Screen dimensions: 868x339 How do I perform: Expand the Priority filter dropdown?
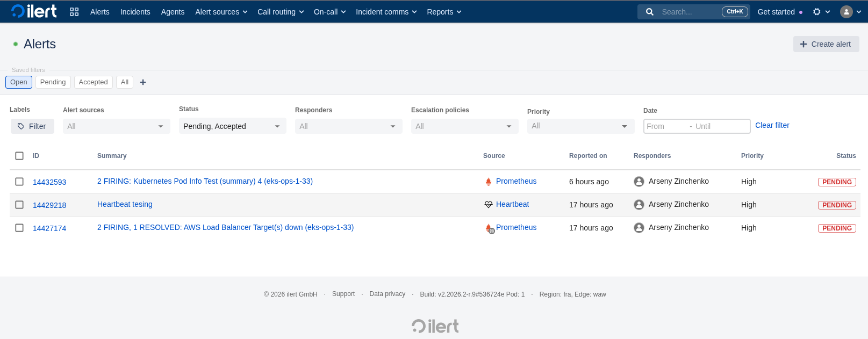[x=580, y=126]
